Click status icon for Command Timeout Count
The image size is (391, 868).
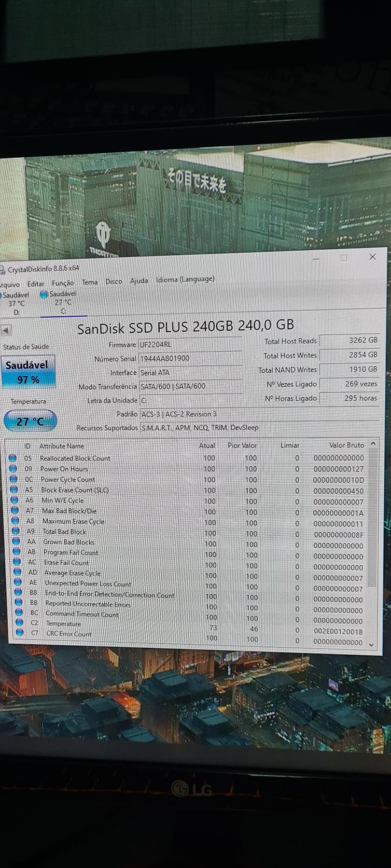click(x=19, y=612)
